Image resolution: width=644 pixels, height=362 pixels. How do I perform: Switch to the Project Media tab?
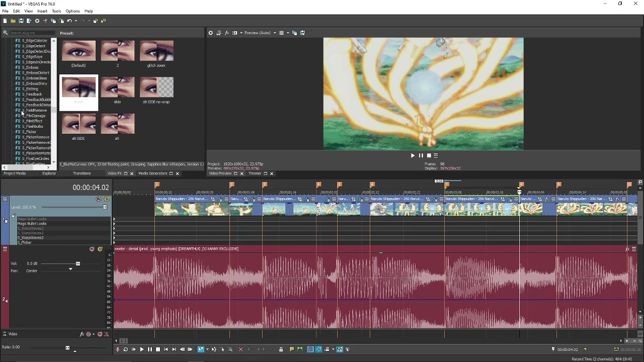coord(15,173)
